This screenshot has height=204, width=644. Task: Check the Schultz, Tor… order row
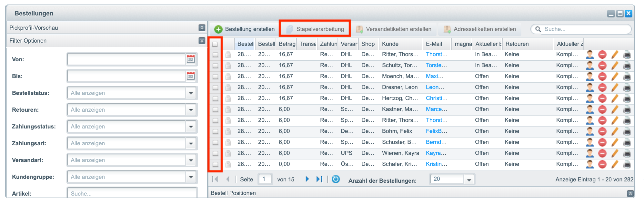215,66
